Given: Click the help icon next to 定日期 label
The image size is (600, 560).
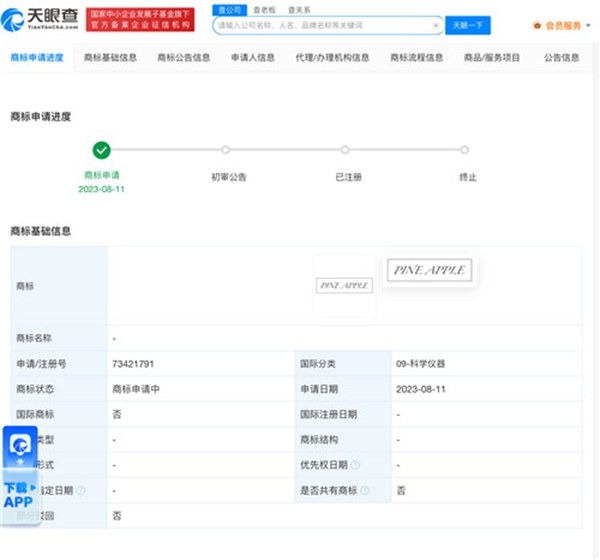Looking at the screenshot, I should pos(81,490).
